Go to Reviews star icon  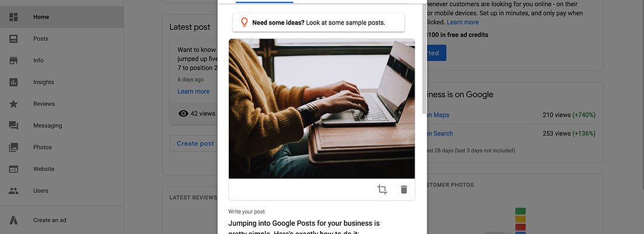[x=13, y=104]
